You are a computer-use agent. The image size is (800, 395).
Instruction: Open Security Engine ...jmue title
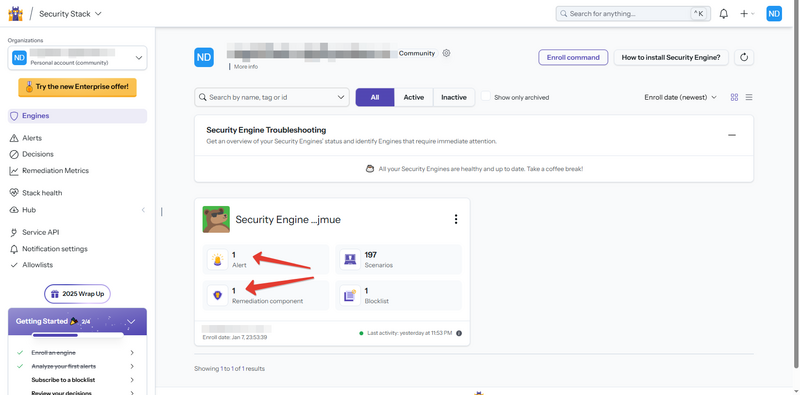pos(288,219)
